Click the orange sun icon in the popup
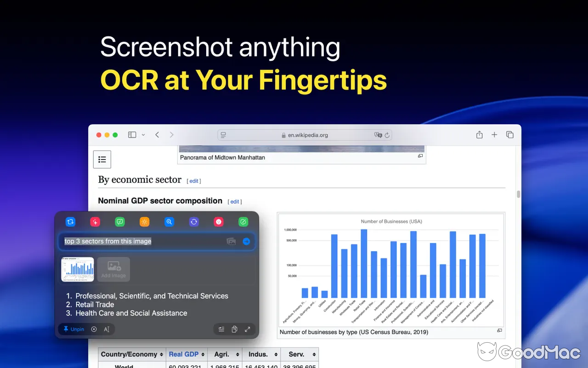Screen dimensions: 588x368 pyautogui.click(x=145, y=222)
